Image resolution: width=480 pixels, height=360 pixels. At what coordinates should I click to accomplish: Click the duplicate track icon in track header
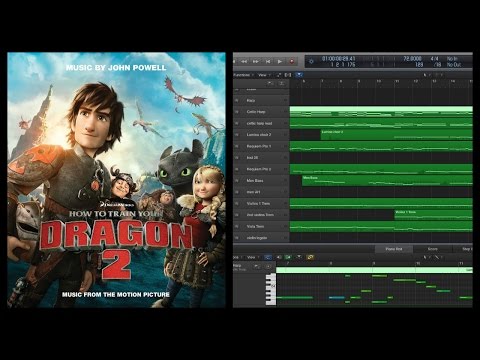(x=281, y=83)
